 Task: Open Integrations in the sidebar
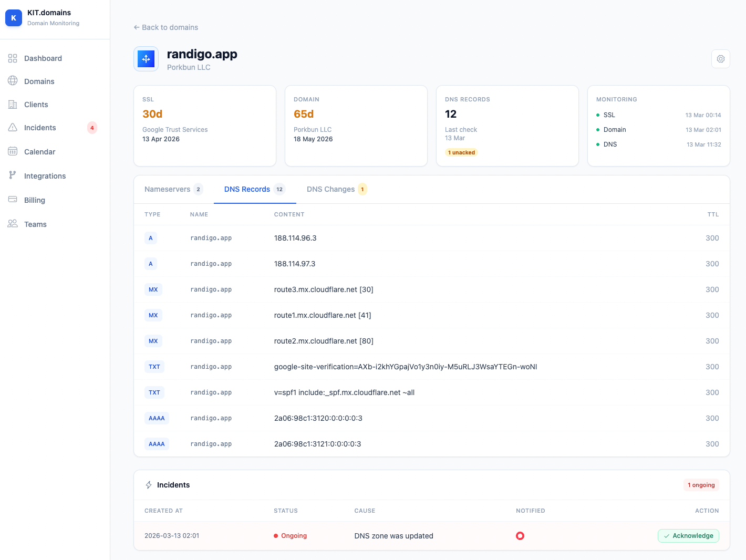(45, 175)
